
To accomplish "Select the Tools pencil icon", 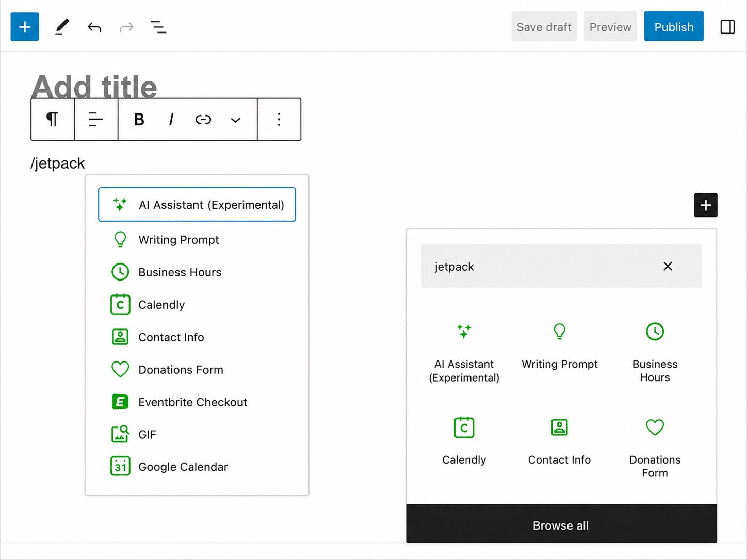I will point(62,27).
